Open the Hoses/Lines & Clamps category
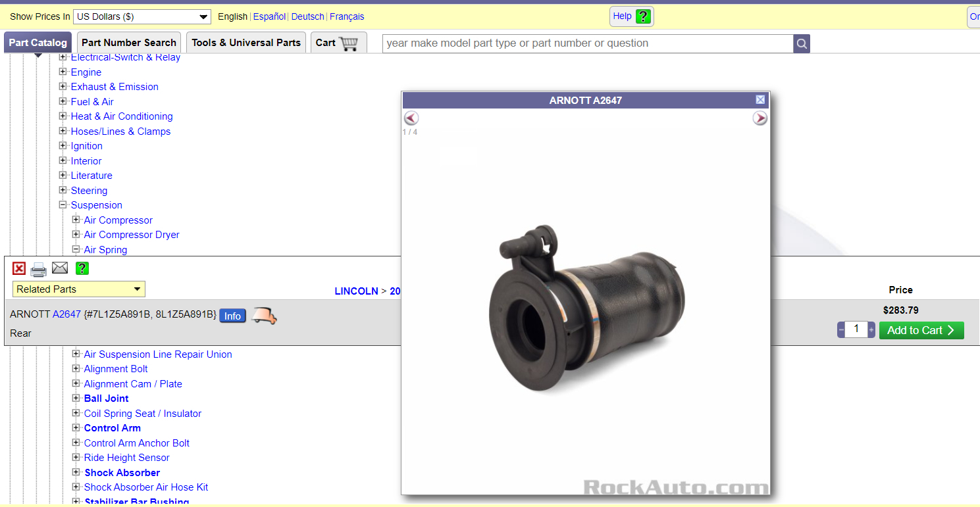Viewport: 980px width, 507px height. tap(120, 131)
